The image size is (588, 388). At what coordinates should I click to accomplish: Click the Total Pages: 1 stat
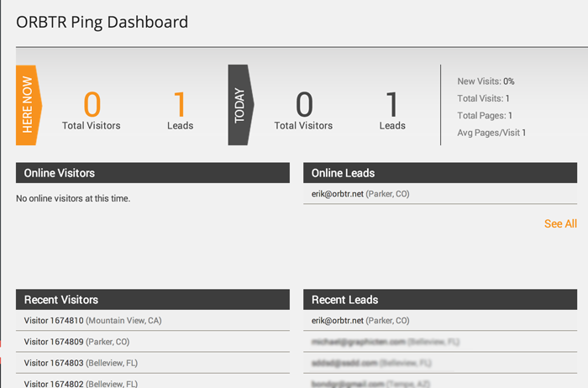pos(485,115)
